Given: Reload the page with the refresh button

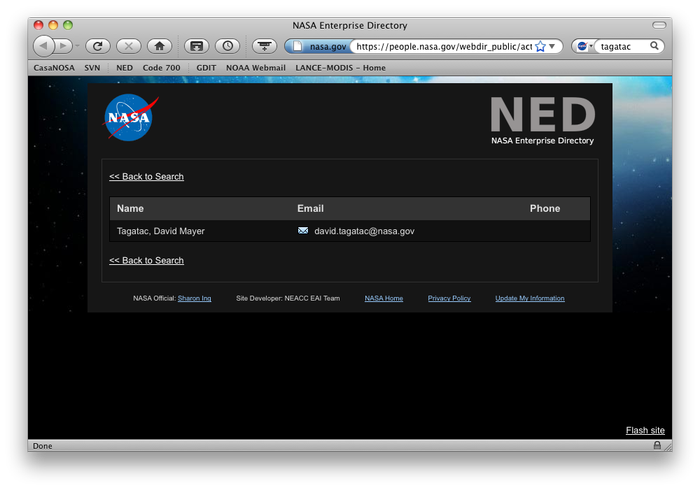Looking at the screenshot, I should [x=98, y=46].
